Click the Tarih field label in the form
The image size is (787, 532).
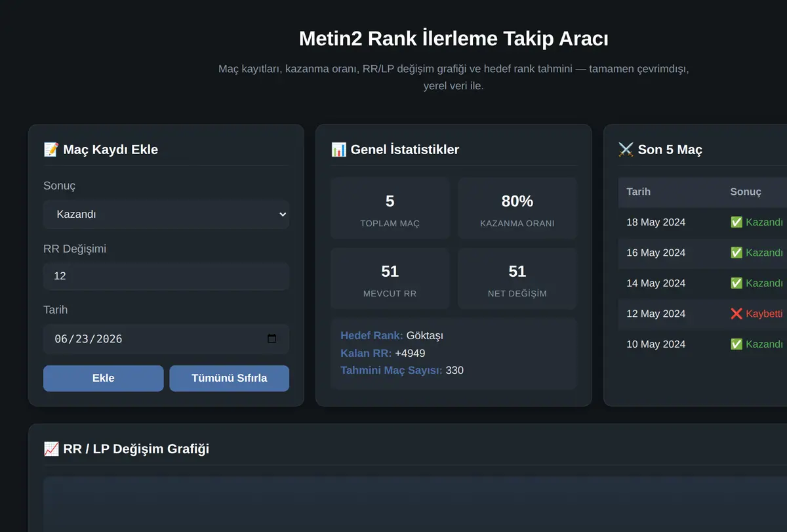tap(56, 310)
